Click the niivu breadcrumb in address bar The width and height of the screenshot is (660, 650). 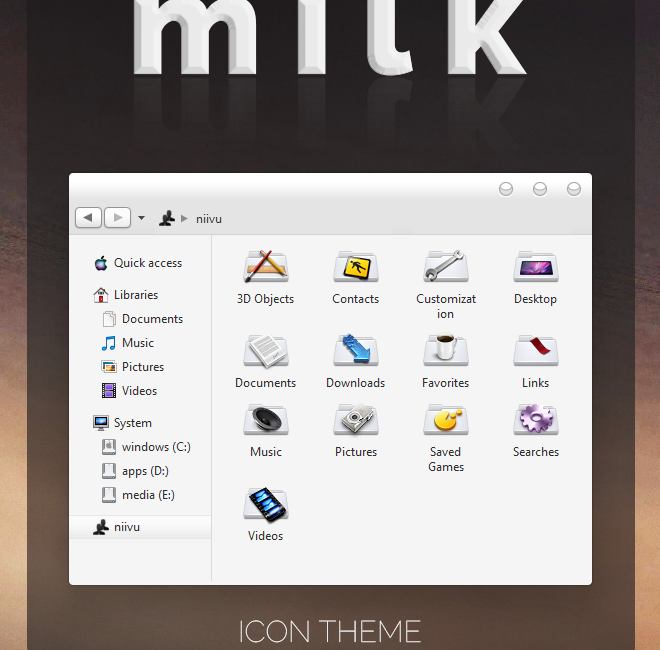click(x=209, y=219)
